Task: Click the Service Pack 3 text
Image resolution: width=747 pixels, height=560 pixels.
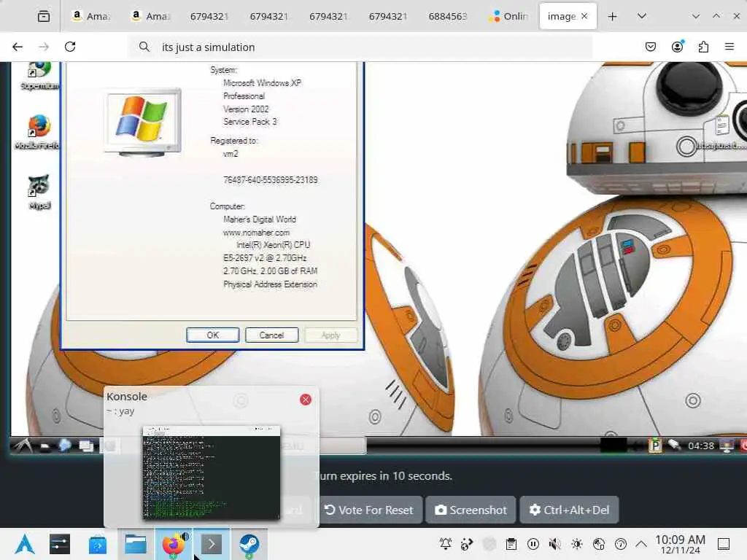Action: [x=250, y=122]
